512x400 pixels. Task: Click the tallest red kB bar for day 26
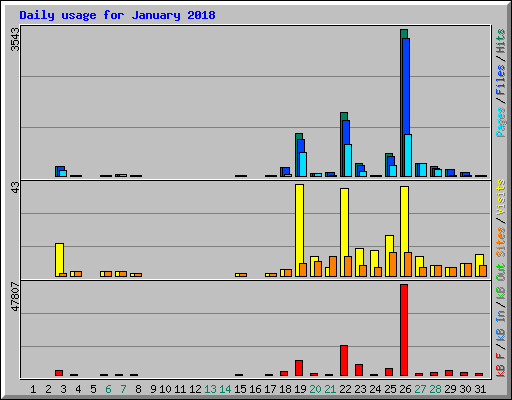[404, 330]
